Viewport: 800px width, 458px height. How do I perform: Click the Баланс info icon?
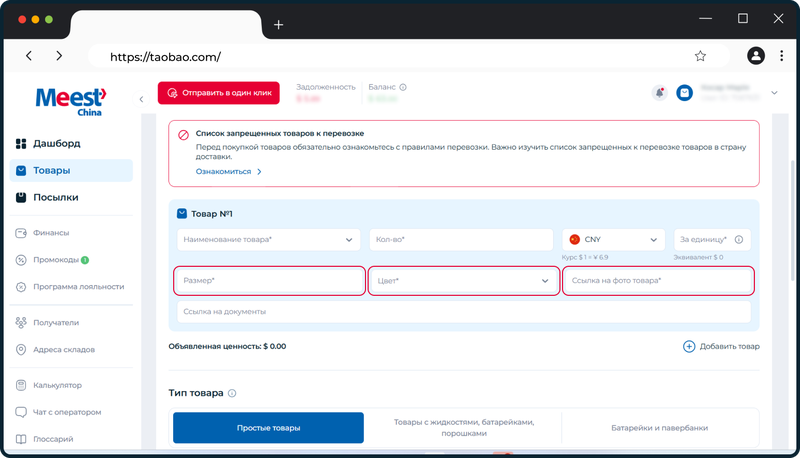[x=403, y=87]
